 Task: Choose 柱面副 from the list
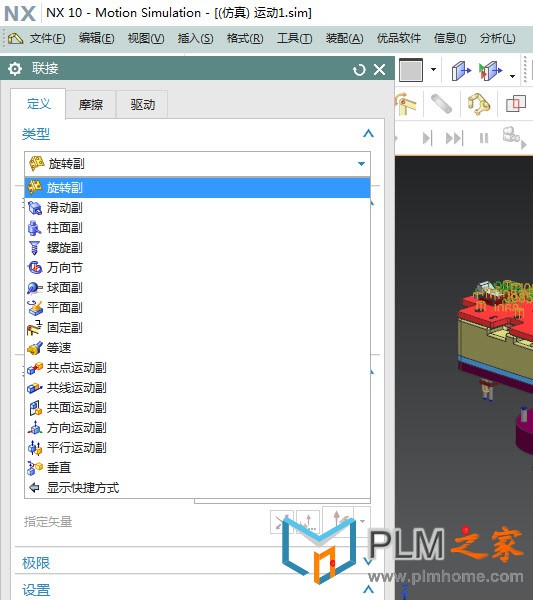pyautogui.click(x=197, y=228)
